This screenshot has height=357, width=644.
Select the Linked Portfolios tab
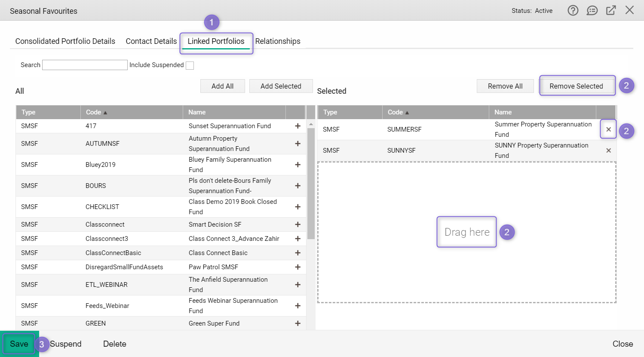pos(216,41)
